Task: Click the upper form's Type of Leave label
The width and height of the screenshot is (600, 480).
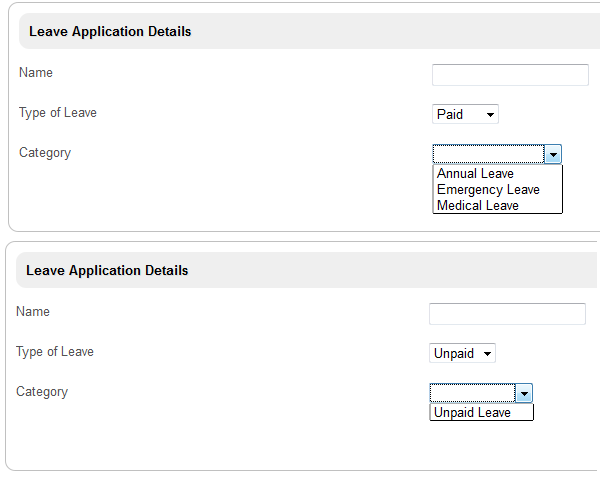Action: coord(58,113)
